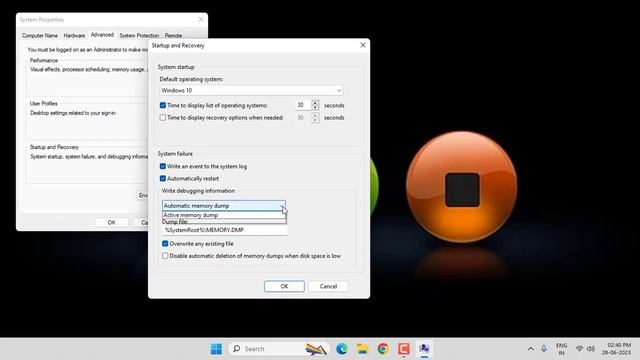This screenshot has height=360, width=640.
Task: Close the System Properties window
Action: pyautogui.click(x=200, y=20)
